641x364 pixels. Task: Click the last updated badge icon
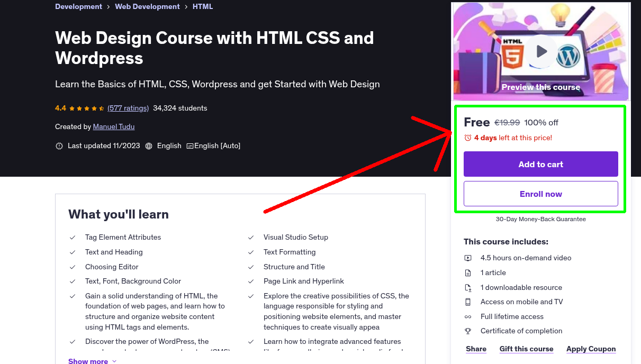(59, 146)
